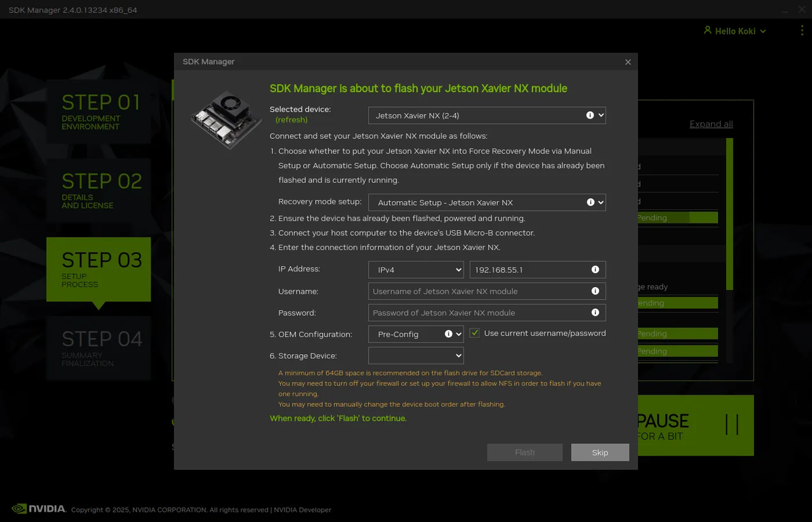The height and width of the screenshot is (522, 812).
Task: Click the pause bars icon
Action: pos(731,425)
